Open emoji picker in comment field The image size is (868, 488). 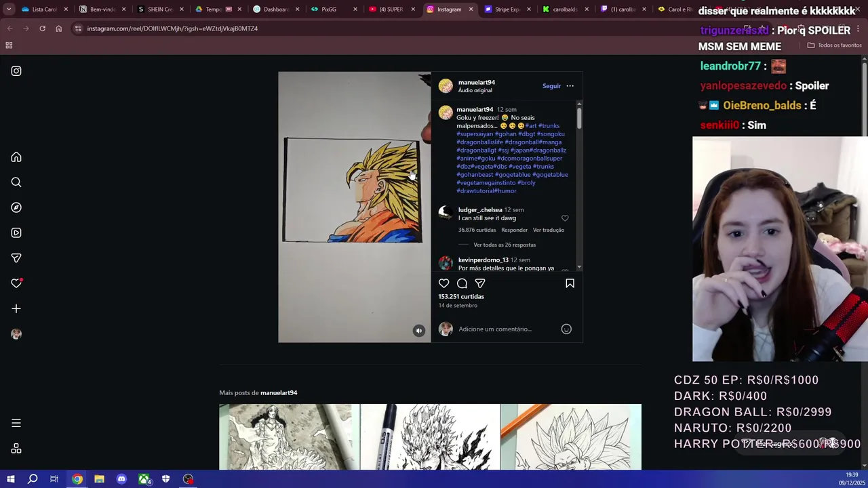[566, 329]
